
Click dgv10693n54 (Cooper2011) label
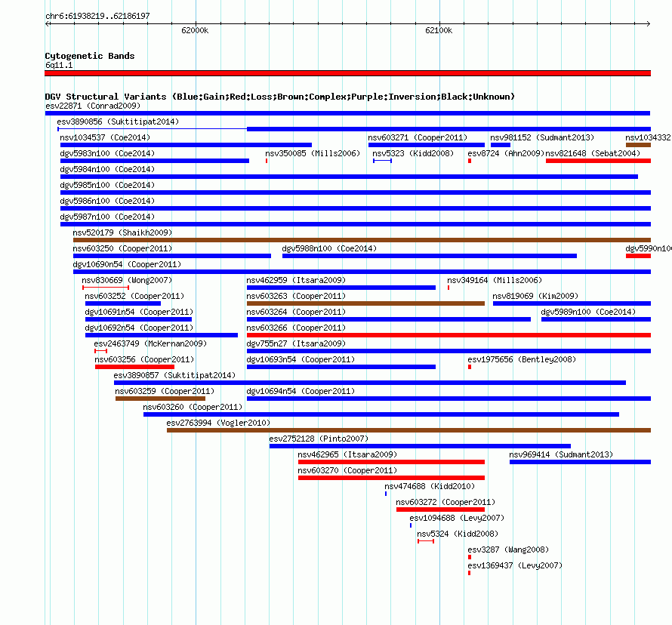pyautogui.click(x=301, y=359)
